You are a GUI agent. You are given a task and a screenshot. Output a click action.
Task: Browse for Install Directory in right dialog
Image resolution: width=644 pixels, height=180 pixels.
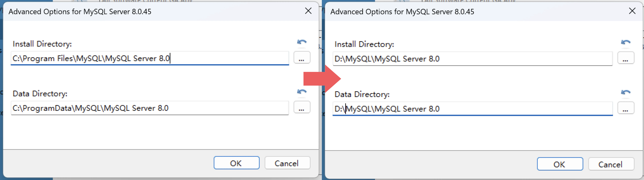tap(626, 58)
